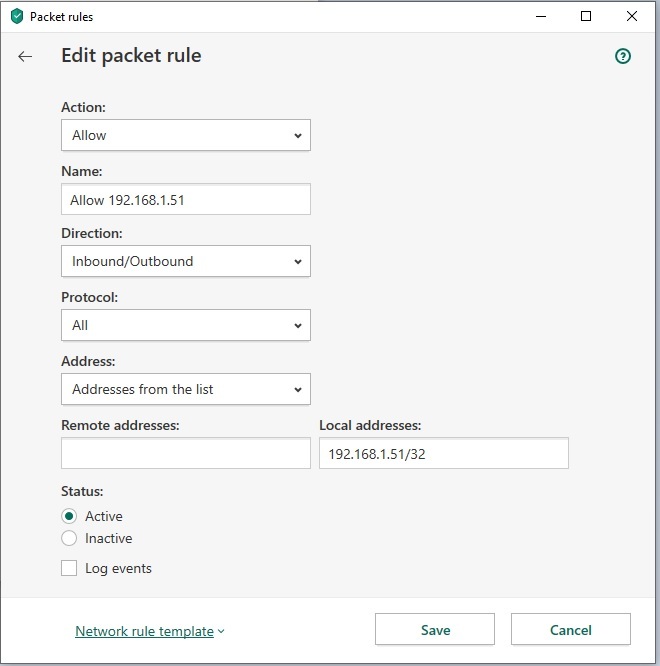Maximize the Packet rules window
Screen dimensions: 660x666
(586, 16)
